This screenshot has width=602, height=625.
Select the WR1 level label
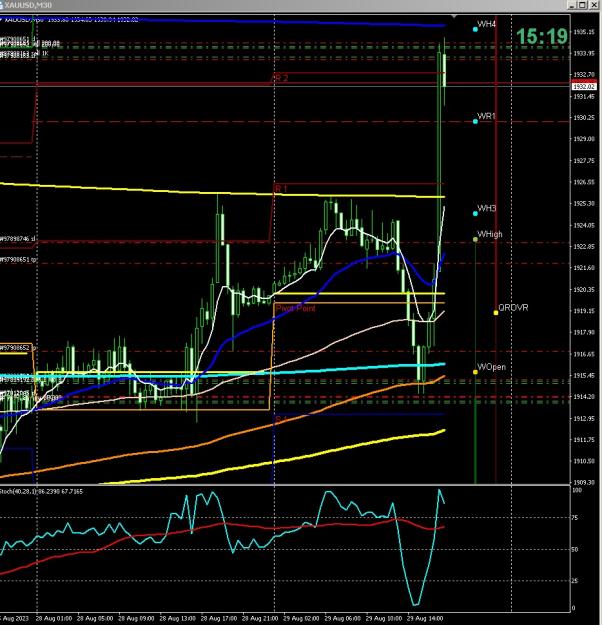[486, 116]
